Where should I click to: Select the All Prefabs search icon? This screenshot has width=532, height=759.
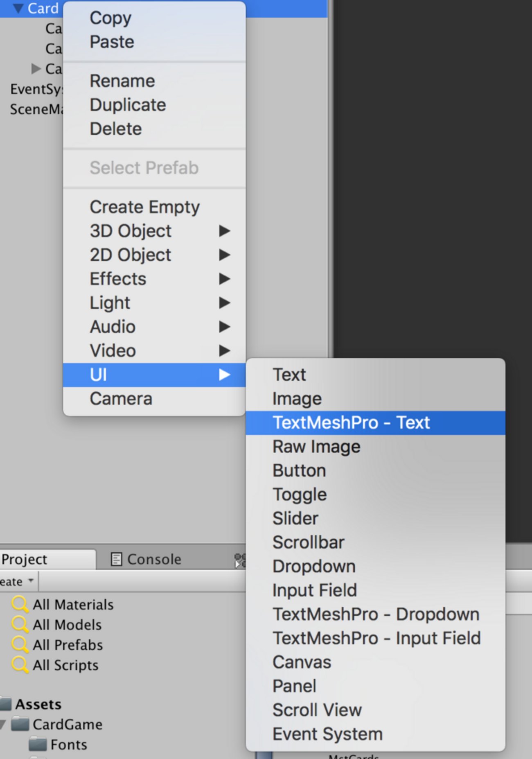tap(19, 644)
